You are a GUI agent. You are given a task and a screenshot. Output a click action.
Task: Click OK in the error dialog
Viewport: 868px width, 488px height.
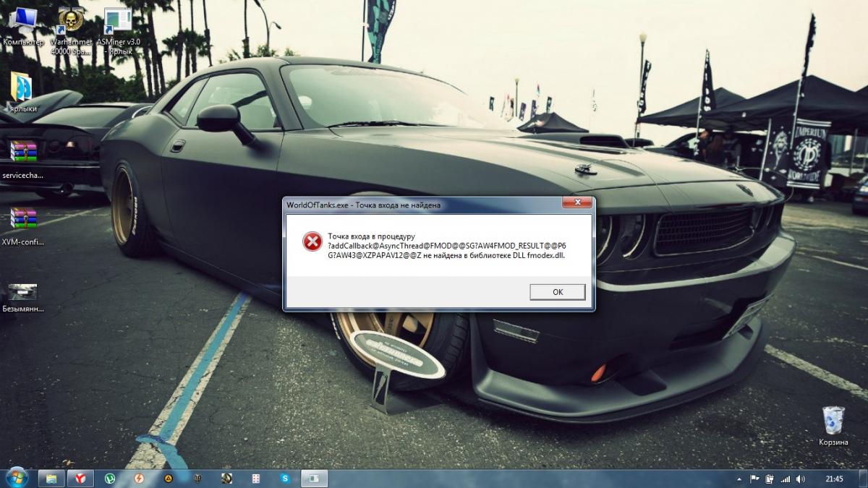tap(557, 292)
